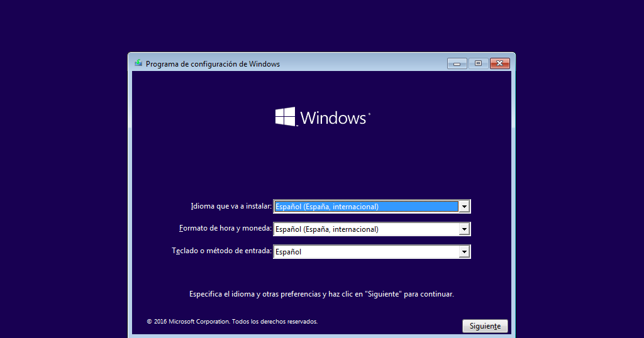Click the 'Especifica el idioma' instruction text
Viewport: 644px width, 338px height.
coord(321,294)
